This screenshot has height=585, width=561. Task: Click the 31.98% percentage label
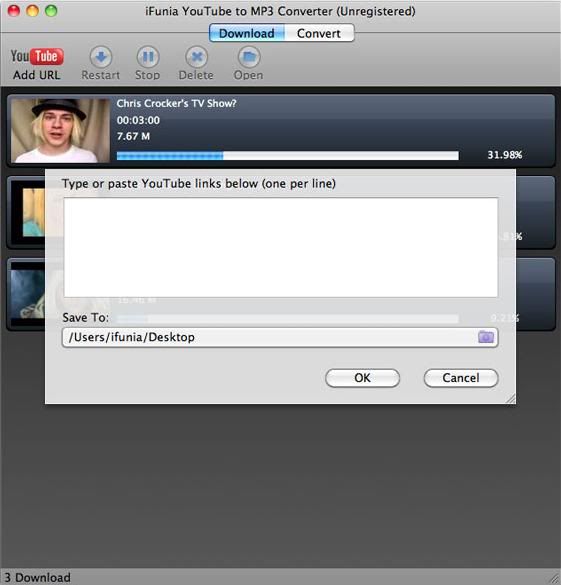point(505,155)
